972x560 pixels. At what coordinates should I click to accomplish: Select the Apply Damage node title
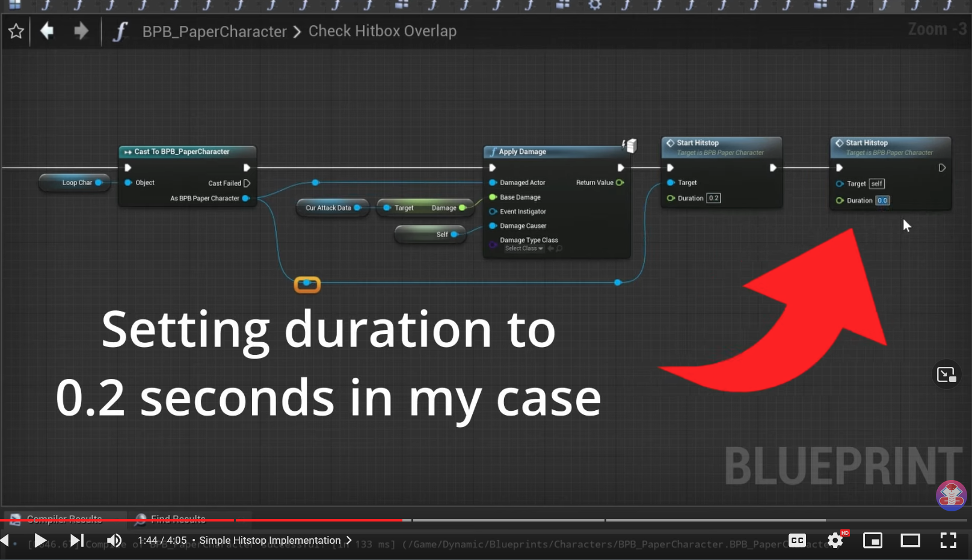[x=522, y=152]
